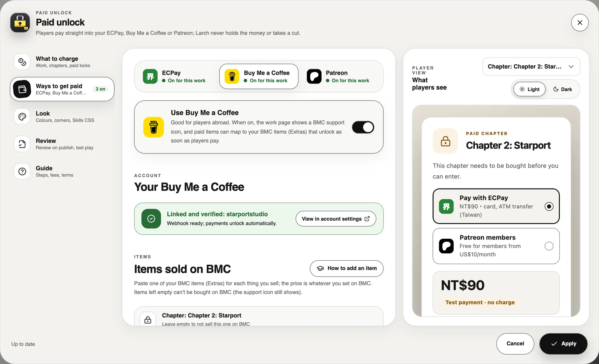
Task: Click the yellow coffee cup icon in tabs
Action: (232, 76)
